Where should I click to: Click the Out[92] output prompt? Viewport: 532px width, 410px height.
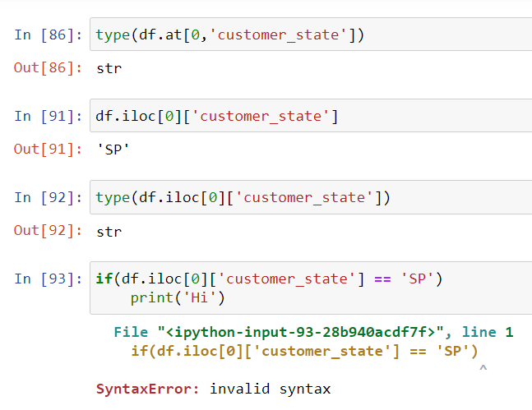48,231
